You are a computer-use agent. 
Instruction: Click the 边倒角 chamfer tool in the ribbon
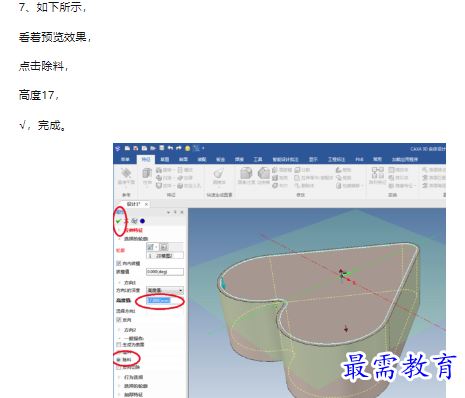[x=263, y=176]
